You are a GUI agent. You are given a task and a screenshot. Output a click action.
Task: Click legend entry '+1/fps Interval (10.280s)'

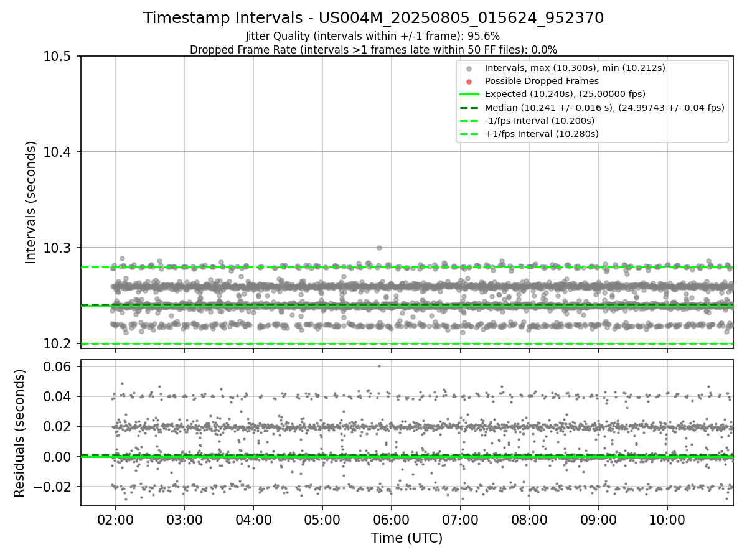coord(542,134)
